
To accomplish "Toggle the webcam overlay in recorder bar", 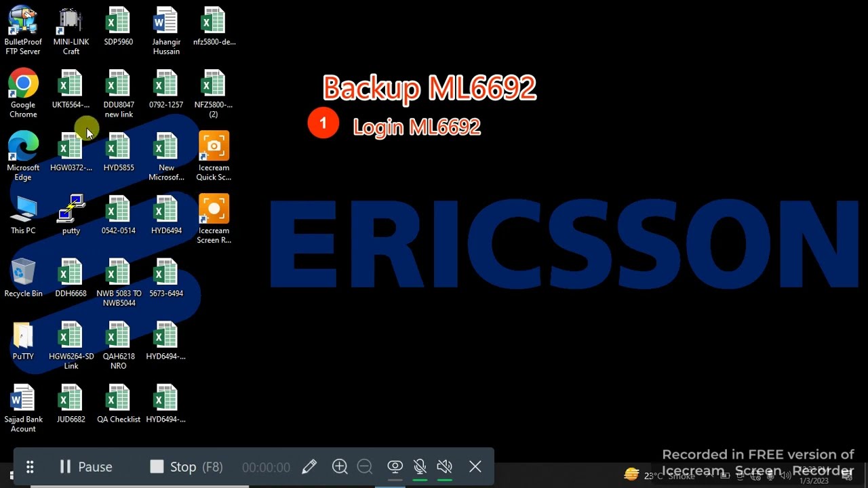I will (x=395, y=466).
